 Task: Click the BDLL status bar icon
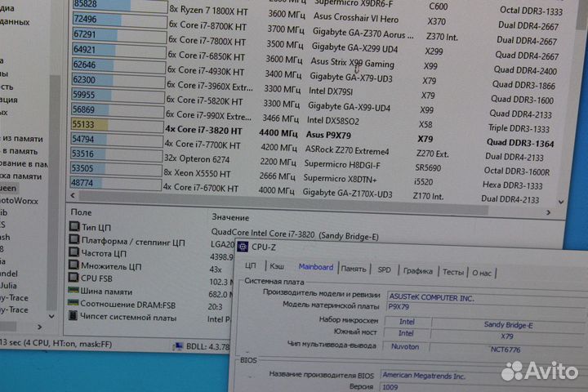click(x=178, y=345)
